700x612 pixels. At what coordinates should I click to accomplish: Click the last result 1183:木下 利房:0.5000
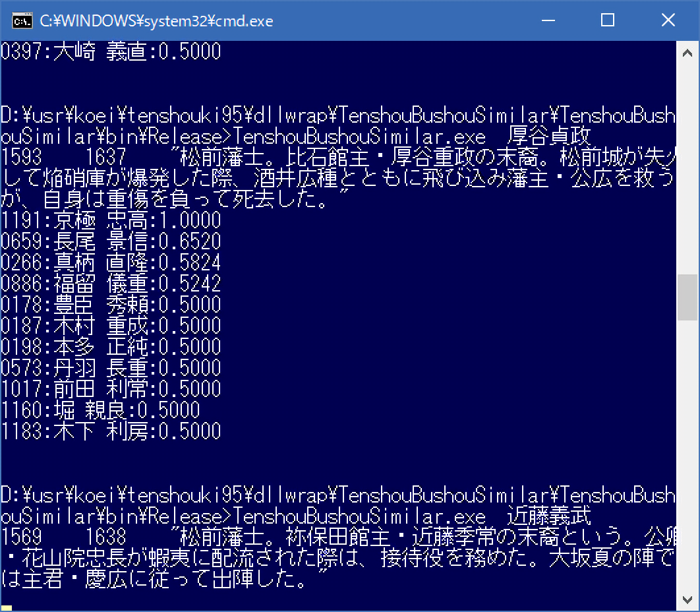coord(111,431)
